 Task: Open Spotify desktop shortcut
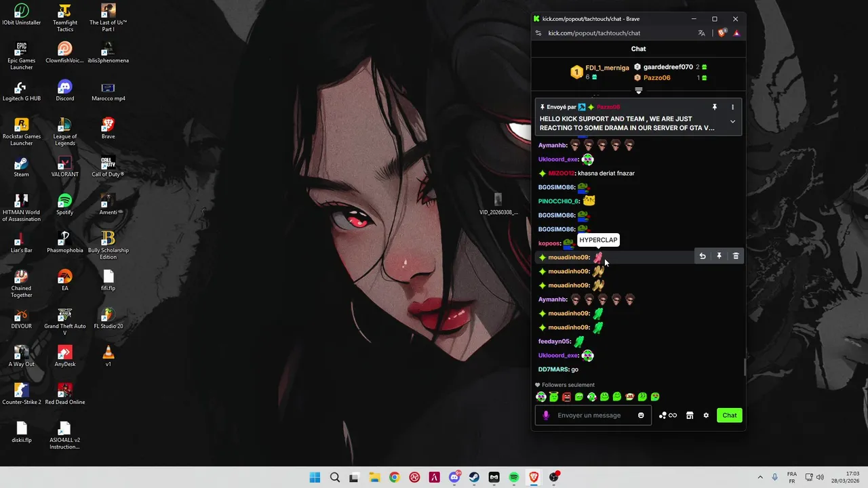(x=65, y=205)
